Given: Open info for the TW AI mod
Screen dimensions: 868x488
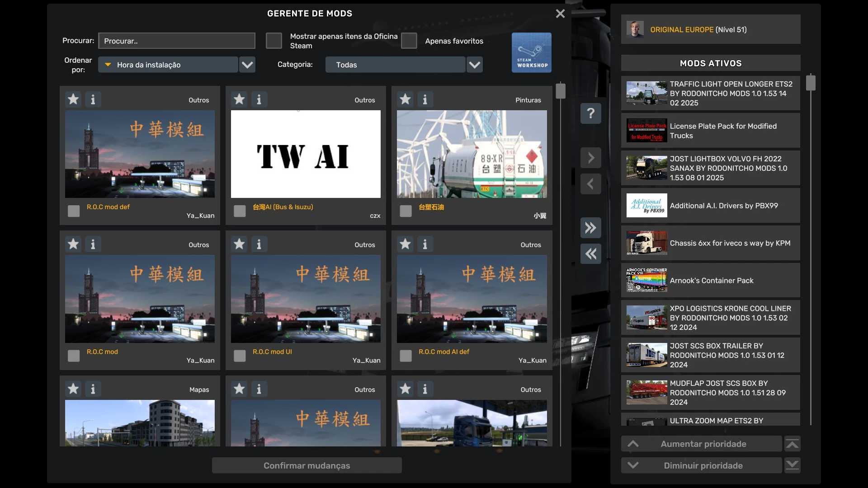Looking at the screenshot, I should point(259,99).
